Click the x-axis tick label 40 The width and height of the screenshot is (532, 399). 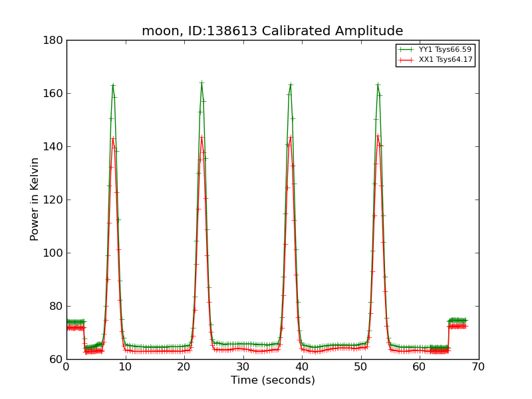point(303,367)
